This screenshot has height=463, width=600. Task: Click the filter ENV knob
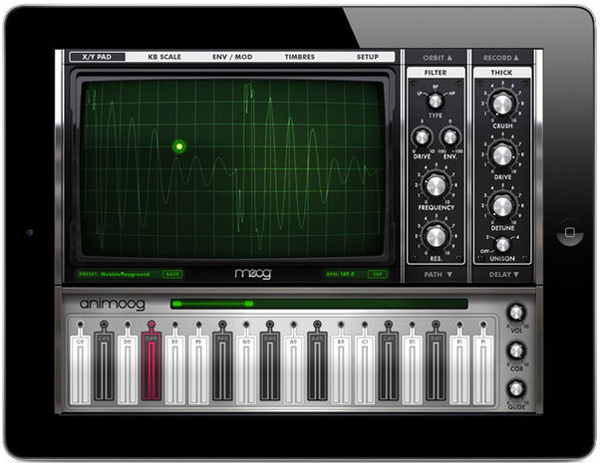(450, 137)
